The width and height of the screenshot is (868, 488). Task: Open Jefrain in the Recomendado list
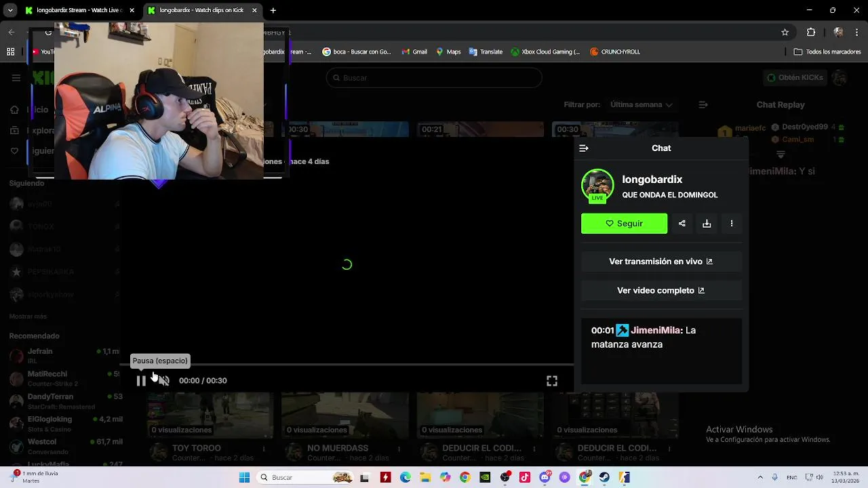click(x=64, y=355)
